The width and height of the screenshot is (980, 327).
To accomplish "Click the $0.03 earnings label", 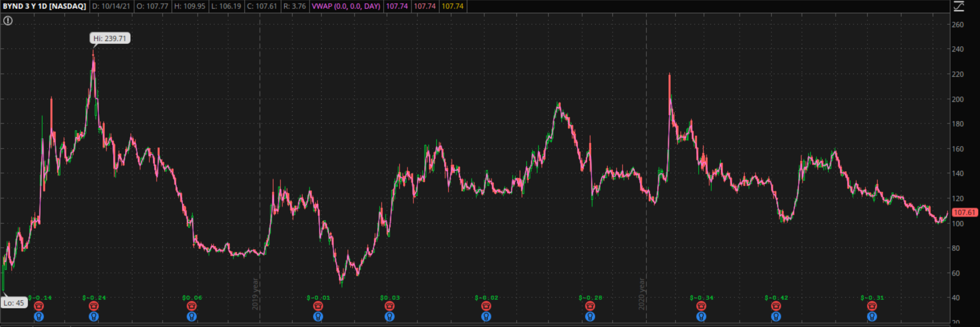I will click(390, 297).
